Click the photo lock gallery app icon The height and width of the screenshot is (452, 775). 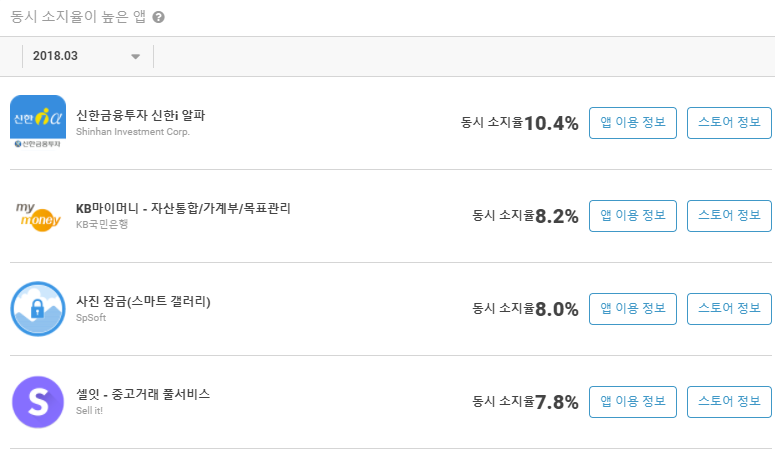[38, 309]
